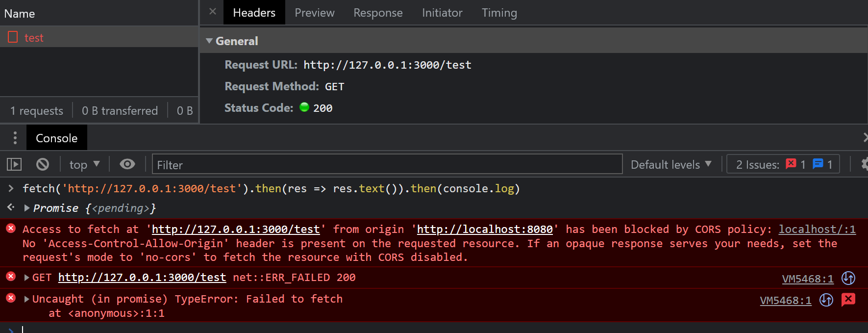Click the red error issue icon in the Issues counter
Screen dimensions: 868x333
[x=791, y=164]
